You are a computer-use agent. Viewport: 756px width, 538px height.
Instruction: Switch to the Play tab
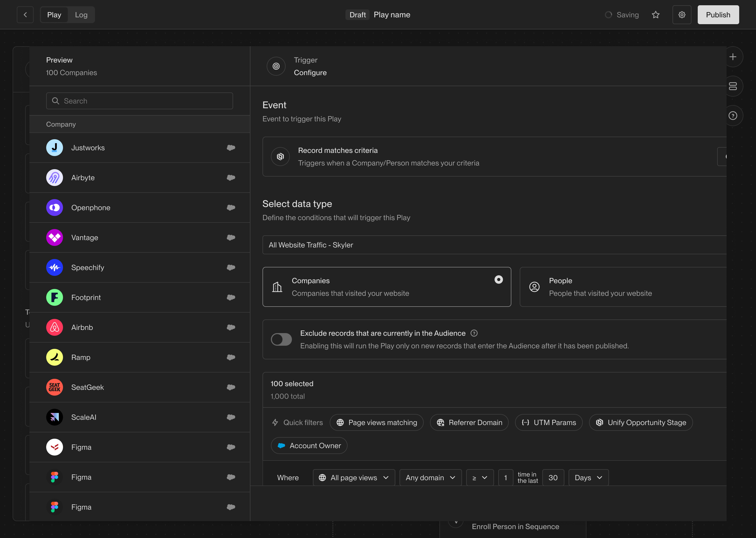click(54, 14)
